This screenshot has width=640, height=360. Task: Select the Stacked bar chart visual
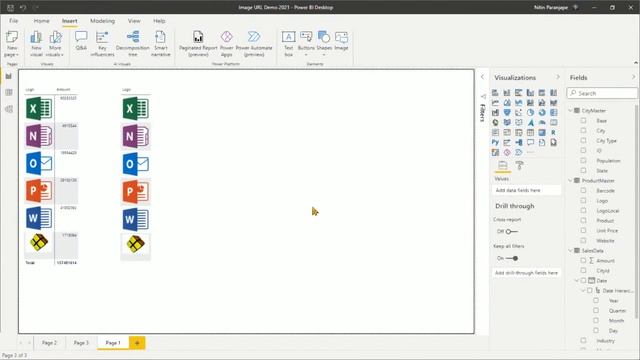495,93
